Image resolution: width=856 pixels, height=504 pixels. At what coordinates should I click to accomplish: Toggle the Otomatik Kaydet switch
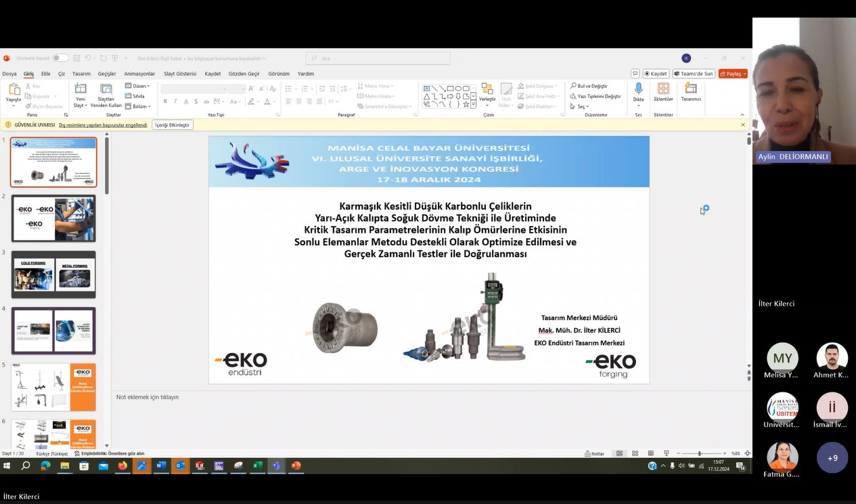point(60,58)
